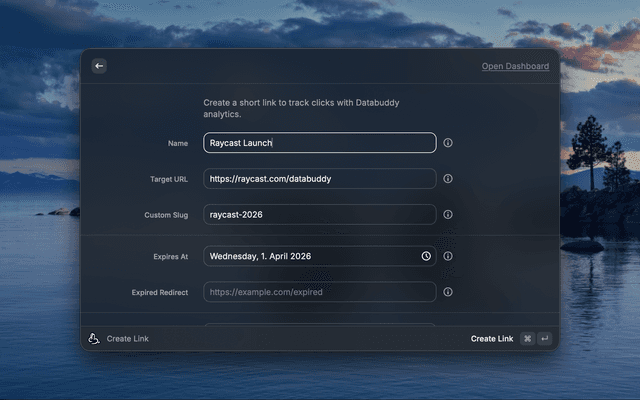
Task: Open the Expires At date field
Action: click(x=310, y=256)
